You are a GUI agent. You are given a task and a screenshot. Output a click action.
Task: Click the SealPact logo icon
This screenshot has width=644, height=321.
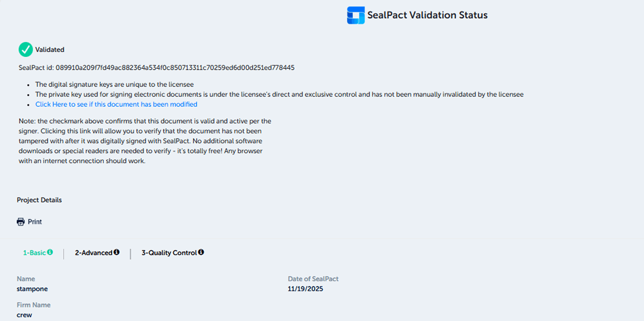(x=356, y=16)
